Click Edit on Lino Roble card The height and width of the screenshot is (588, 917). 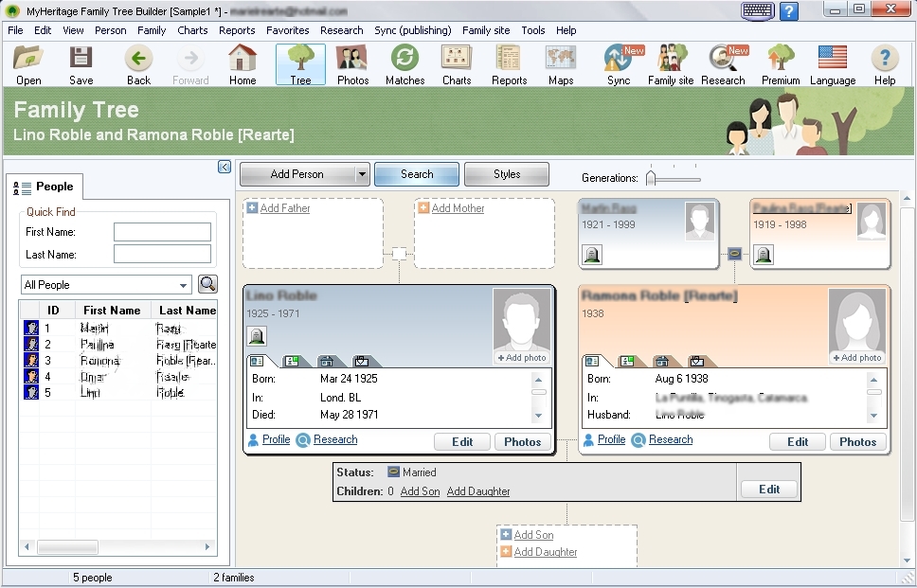[x=462, y=442]
